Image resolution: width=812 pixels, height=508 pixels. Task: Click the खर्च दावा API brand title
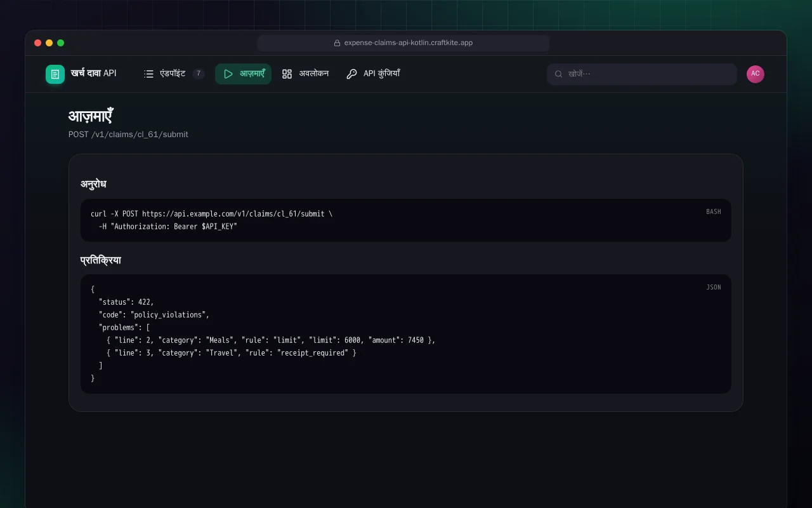(93, 74)
